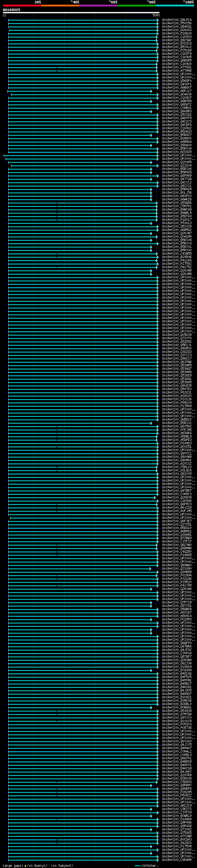Select the query name AU189525
Viewport: 197px width, 868px height.
pos(11,10)
